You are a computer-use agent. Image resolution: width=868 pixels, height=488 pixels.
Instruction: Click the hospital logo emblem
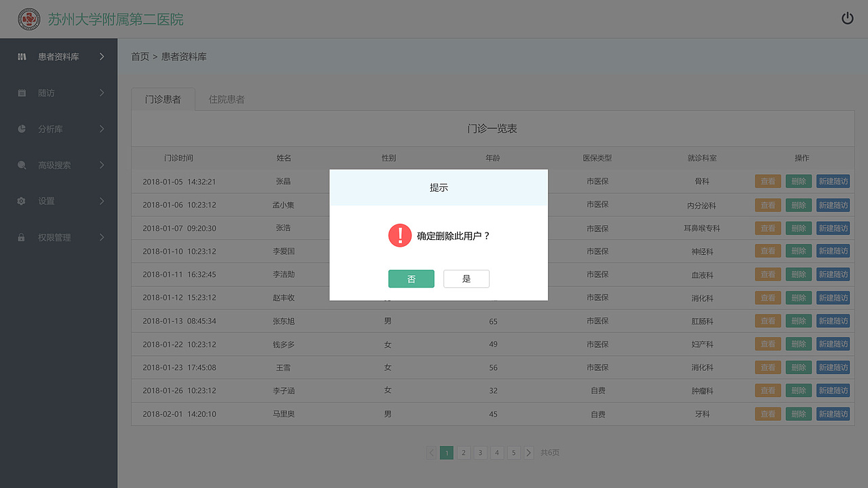(x=28, y=18)
